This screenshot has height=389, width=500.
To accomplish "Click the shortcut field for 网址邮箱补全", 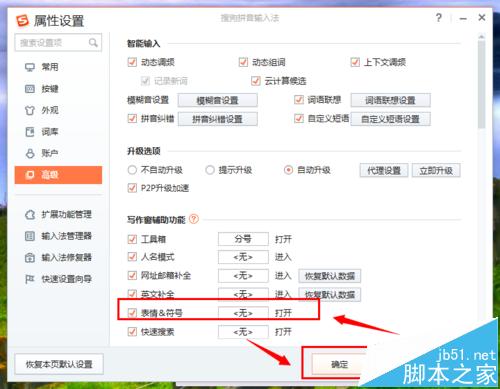I will [243, 276].
